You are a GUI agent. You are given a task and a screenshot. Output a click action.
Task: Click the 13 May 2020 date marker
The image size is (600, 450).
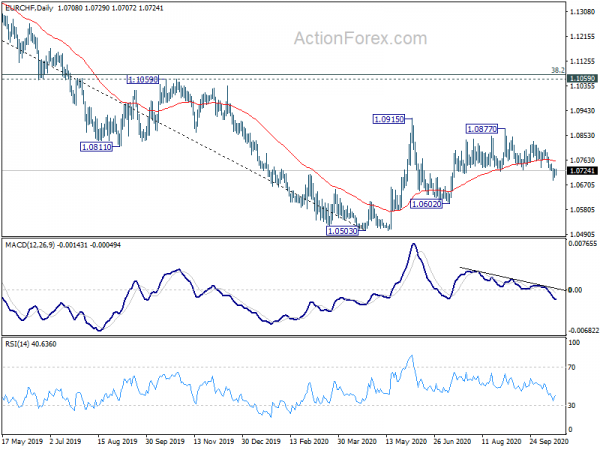(406, 442)
